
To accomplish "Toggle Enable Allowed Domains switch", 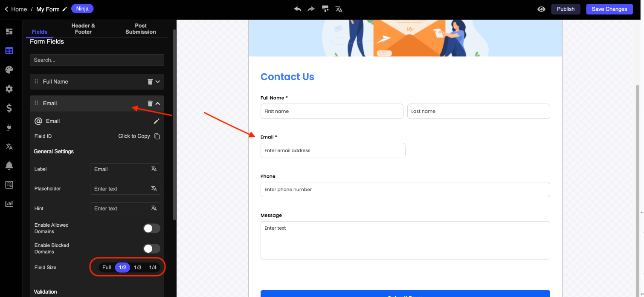I will pyautogui.click(x=151, y=228).
